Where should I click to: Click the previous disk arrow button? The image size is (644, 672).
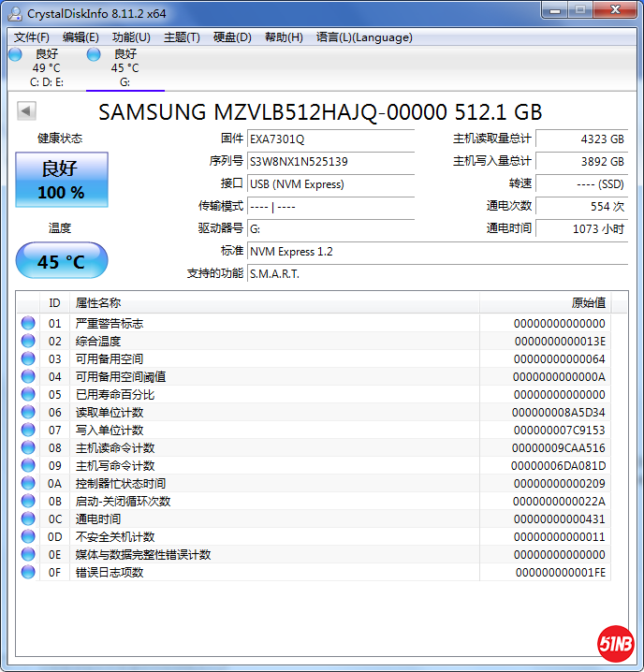click(26, 111)
